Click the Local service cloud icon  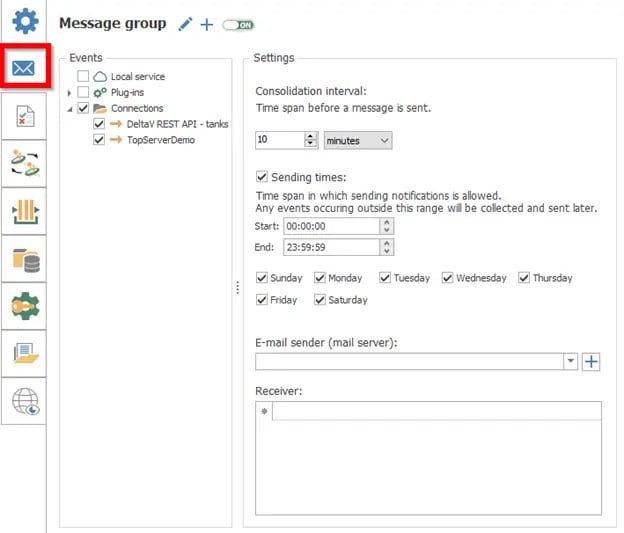[100, 76]
